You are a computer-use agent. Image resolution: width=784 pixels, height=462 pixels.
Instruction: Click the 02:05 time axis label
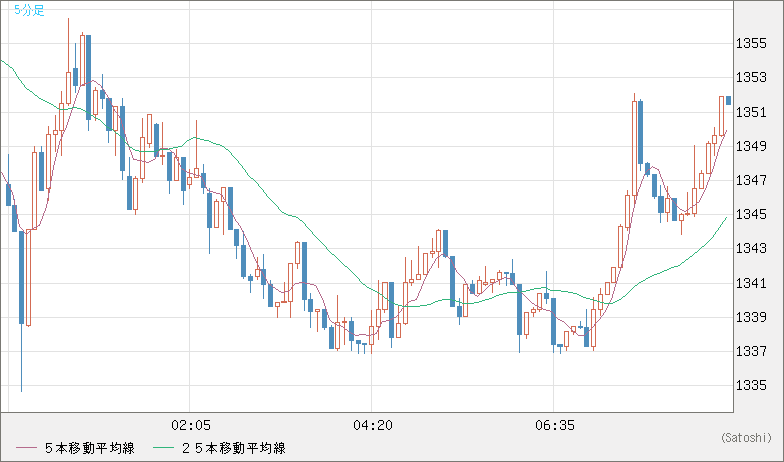coord(190,426)
